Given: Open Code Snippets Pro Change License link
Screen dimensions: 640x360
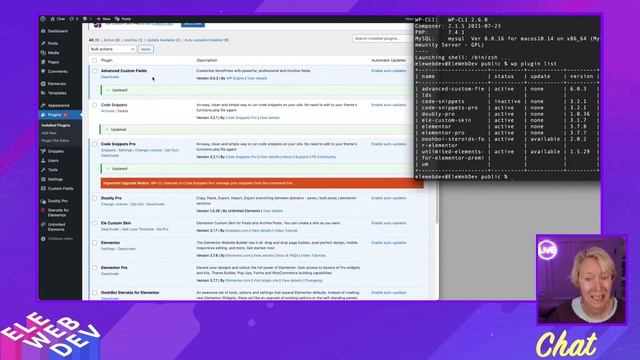Looking at the screenshot, I should [x=149, y=150].
